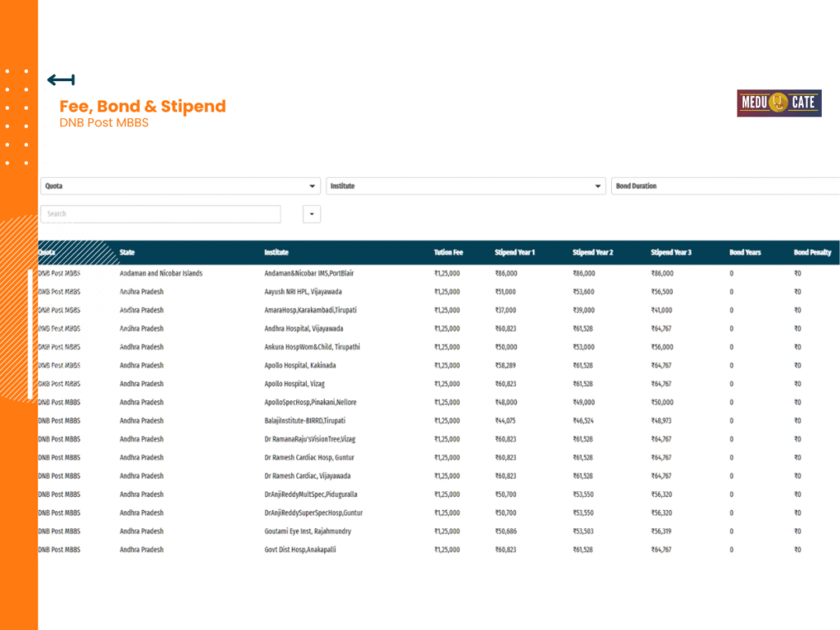Click the ₹41,000 Stipend Year 3 value
The height and width of the screenshot is (630, 840).
pos(662,310)
